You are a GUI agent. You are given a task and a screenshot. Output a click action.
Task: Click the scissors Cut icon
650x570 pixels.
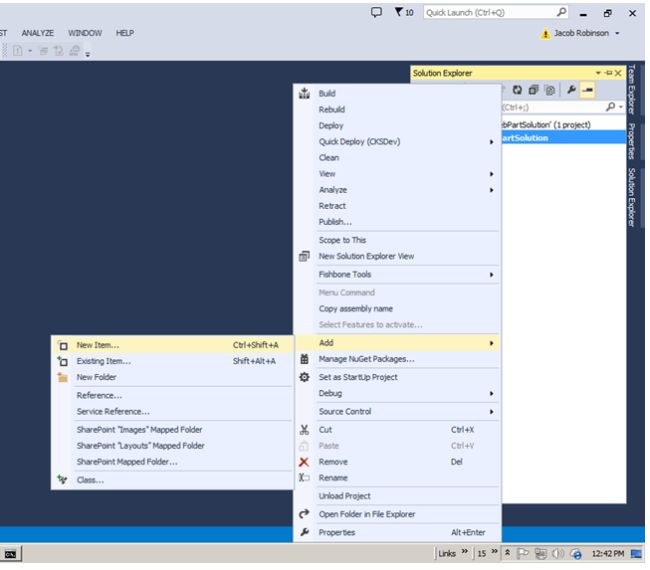pyautogui.click(x=304, y=430)
